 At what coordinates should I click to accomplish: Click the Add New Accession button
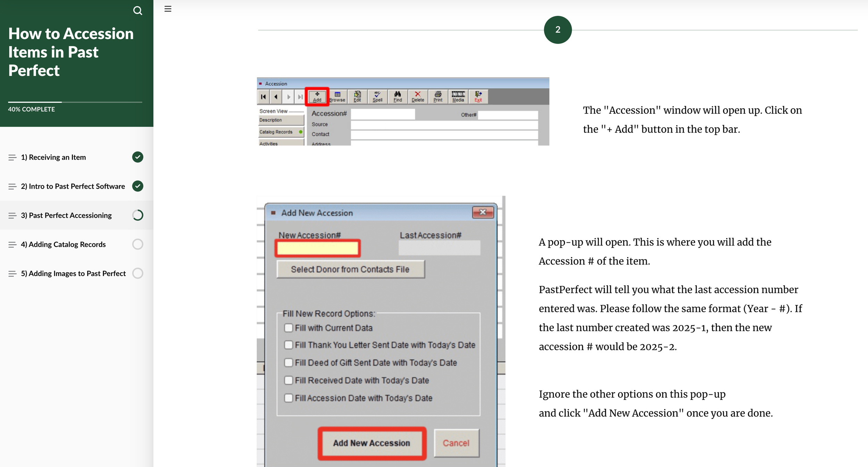(372, 443)
